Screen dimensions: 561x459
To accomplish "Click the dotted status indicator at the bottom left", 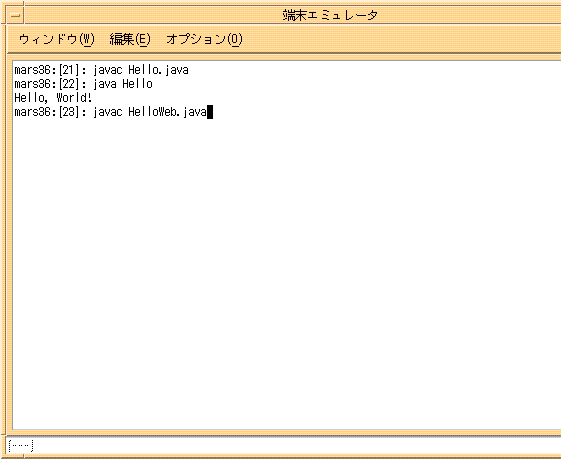I will (21, 445).
